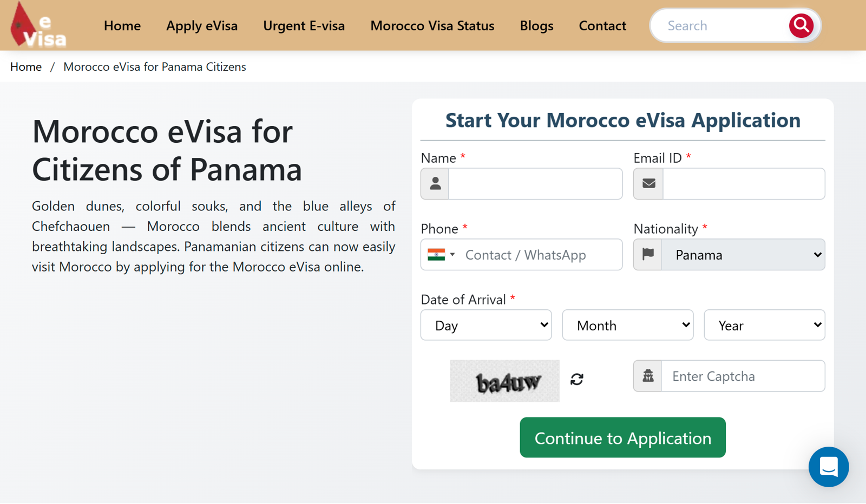This screenshot has height=504, width=866.
Task: Open the Morocco Visa Status page
Action: pos(432,26)
